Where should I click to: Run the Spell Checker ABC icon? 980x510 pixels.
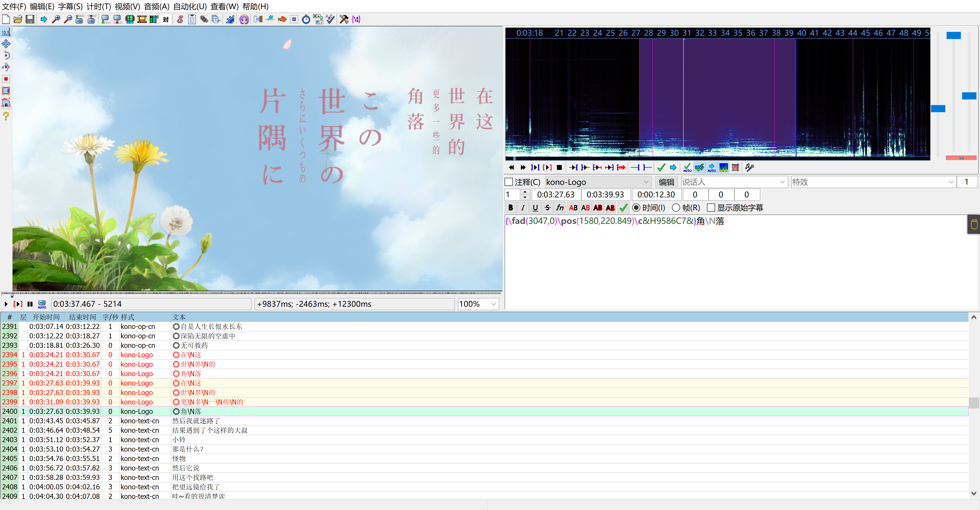click(330, 19)
